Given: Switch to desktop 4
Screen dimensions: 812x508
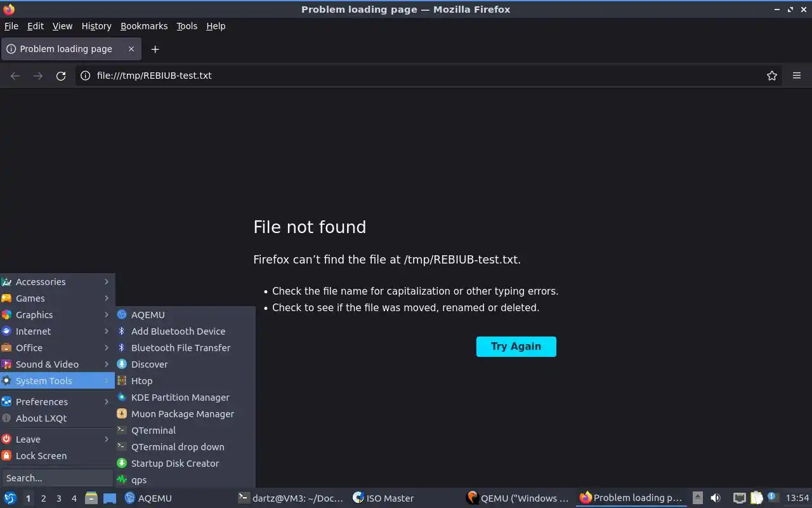Looking at the screenshot, I should (74, 498).
